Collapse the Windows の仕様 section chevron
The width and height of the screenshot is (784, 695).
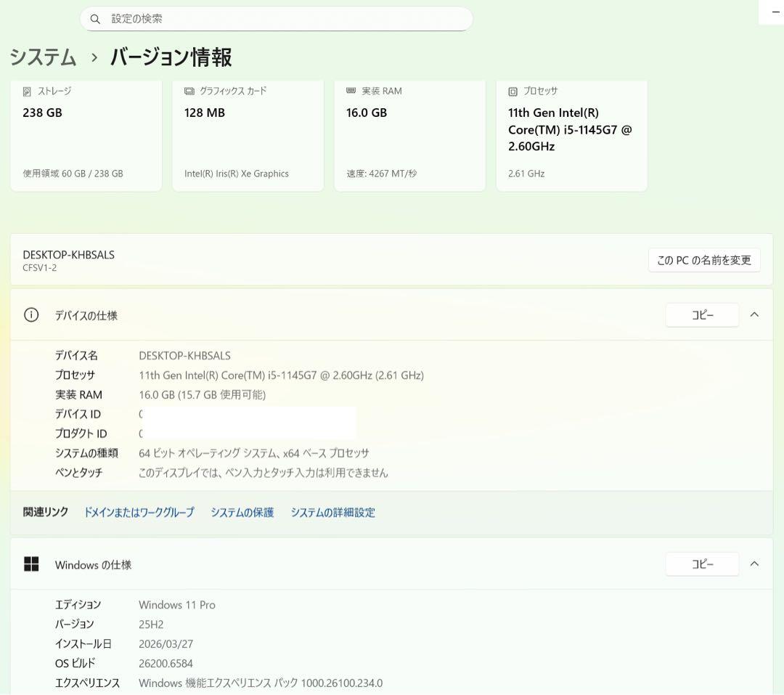(754, 564)
